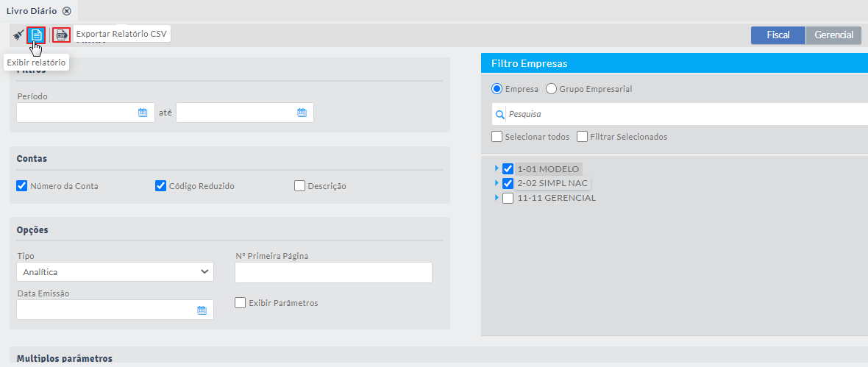The height and width of the screenshot is (367, 868).
Task: Close the Livro Diário tab
Action: click(x=66, y=11)
